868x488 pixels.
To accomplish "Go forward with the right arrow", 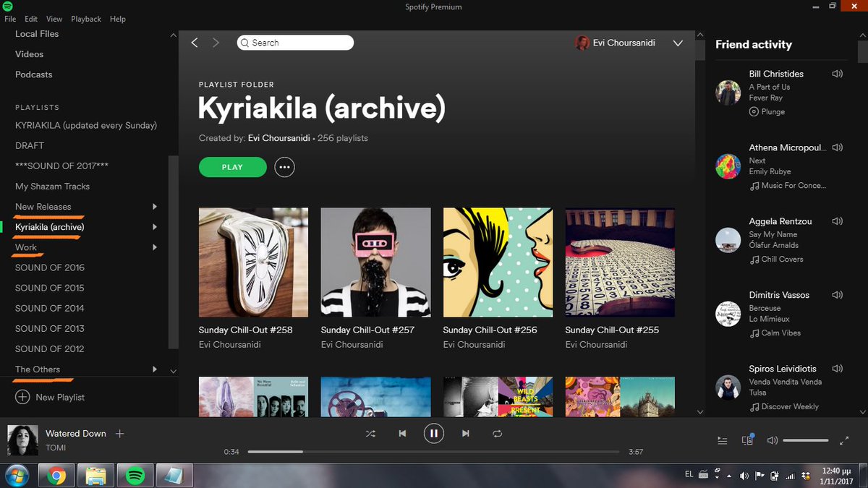I will [216, 43].
